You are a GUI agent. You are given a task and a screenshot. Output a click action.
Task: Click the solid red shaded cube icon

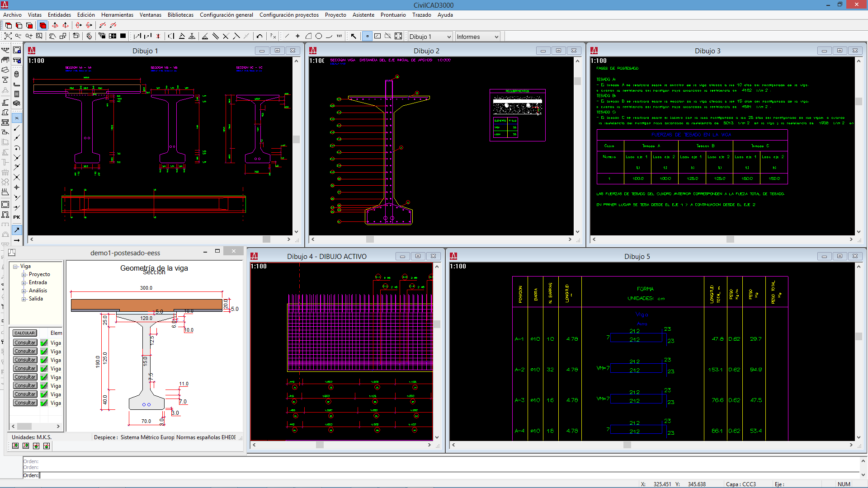[43, 25]
